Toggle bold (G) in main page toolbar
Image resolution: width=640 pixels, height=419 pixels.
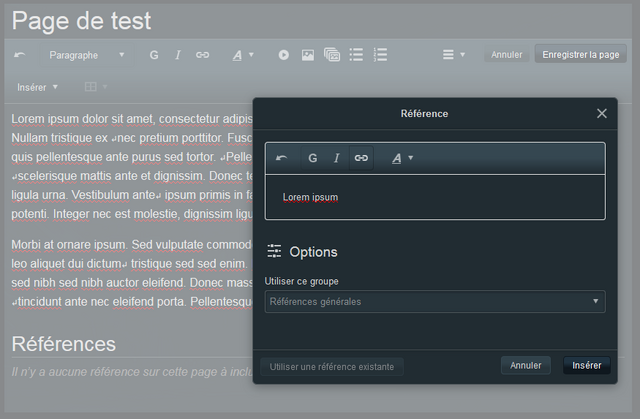click(154, 55)
